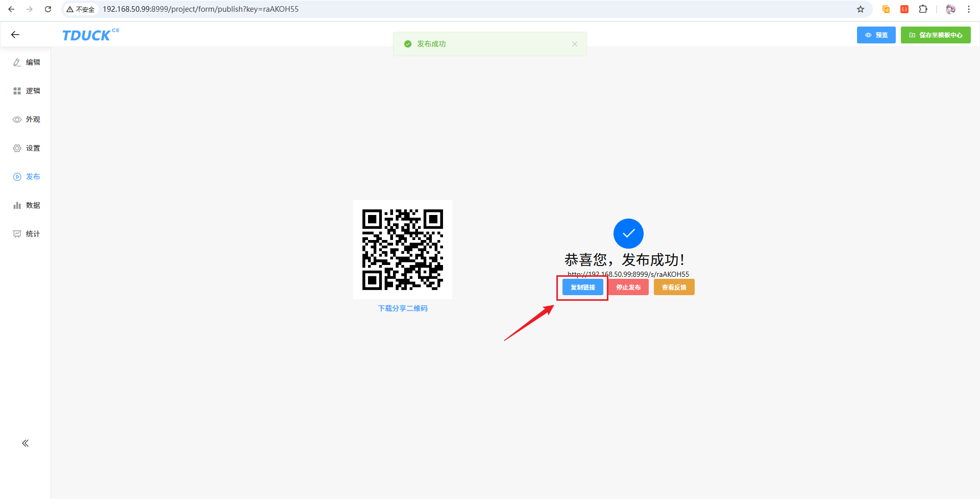980x504 pixels.
Task: Click 保存至模板中心 green button
Action: click(935, 35)
